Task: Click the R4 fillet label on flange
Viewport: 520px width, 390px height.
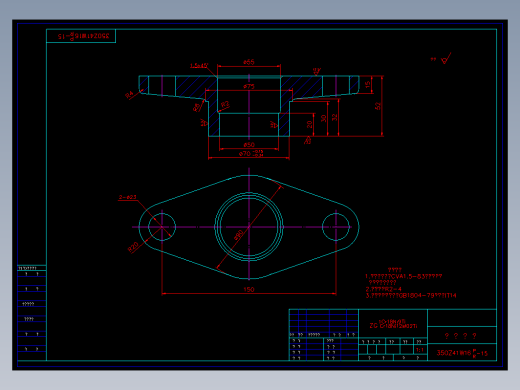Action: (x=129, y=95)
